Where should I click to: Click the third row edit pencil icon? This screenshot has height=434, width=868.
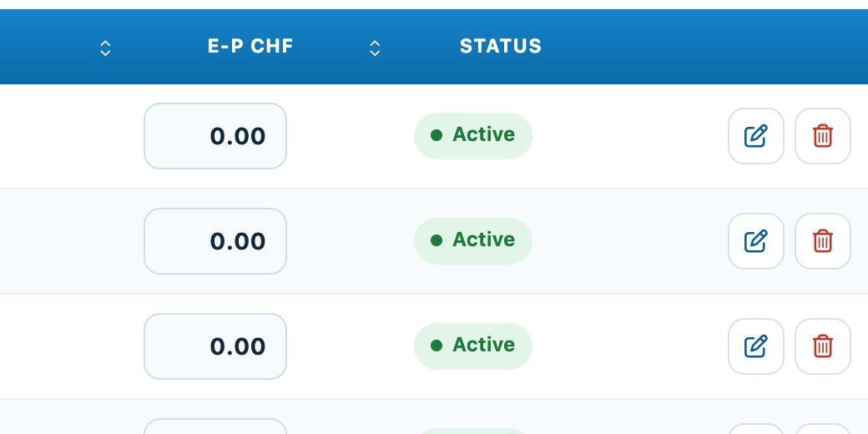coord(755,346)
